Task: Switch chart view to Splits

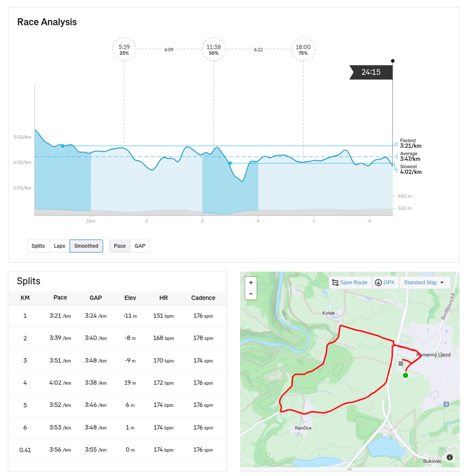Action: (38, 246)
